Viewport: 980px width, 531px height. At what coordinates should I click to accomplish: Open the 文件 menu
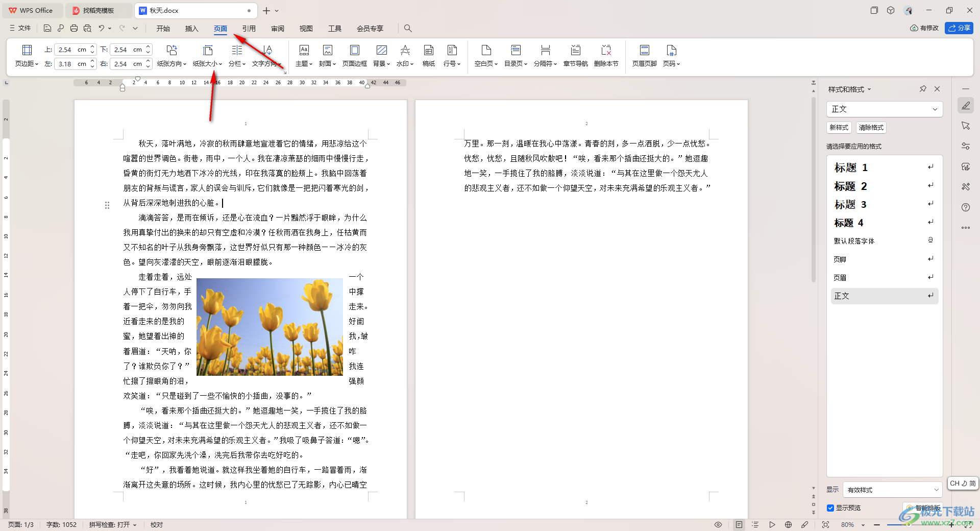click(x=20, y=29)
